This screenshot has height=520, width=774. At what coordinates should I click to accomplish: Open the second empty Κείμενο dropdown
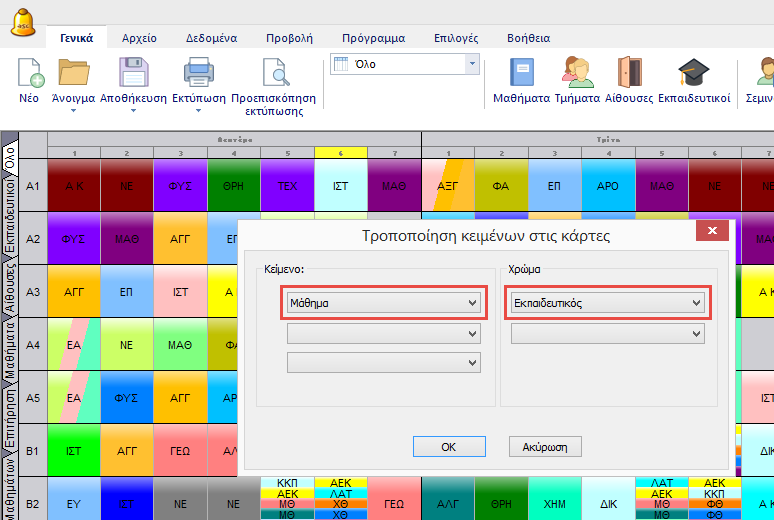point(383,334)
